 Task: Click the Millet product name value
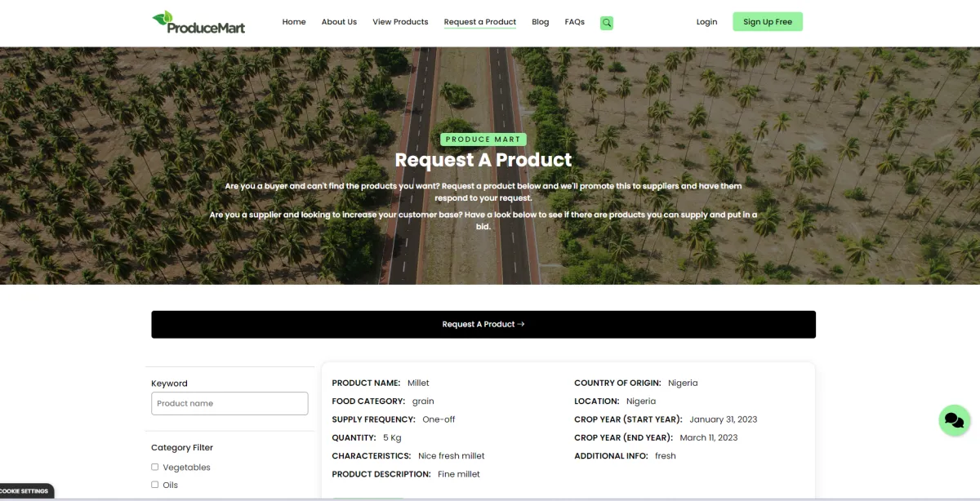click(418, 383)
